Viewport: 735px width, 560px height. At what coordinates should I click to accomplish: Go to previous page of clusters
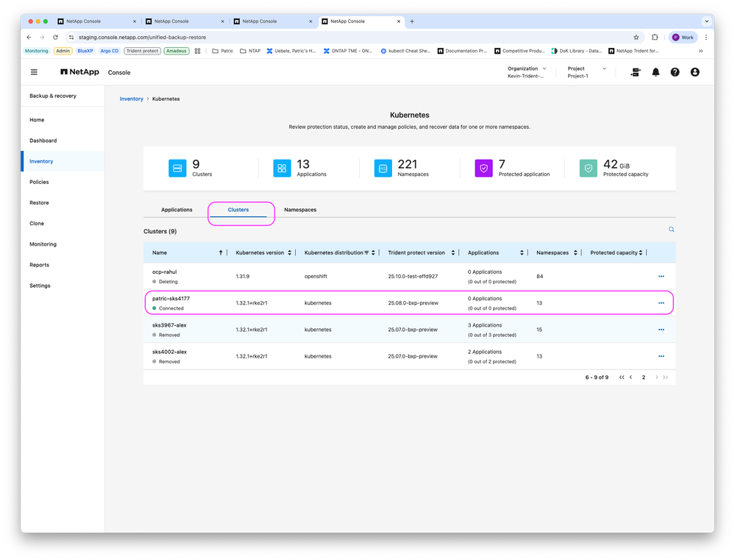[631, 377]
